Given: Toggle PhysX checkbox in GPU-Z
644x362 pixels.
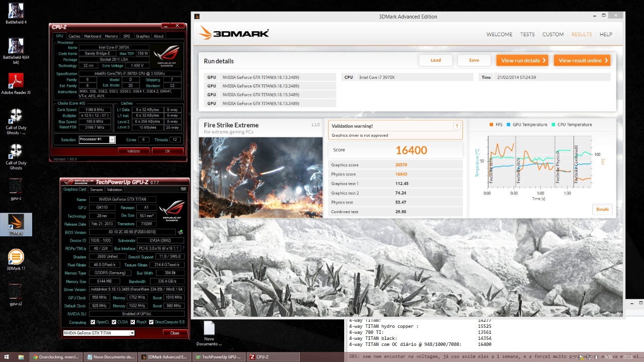Looking at the screenshot, I should [132, 322].
